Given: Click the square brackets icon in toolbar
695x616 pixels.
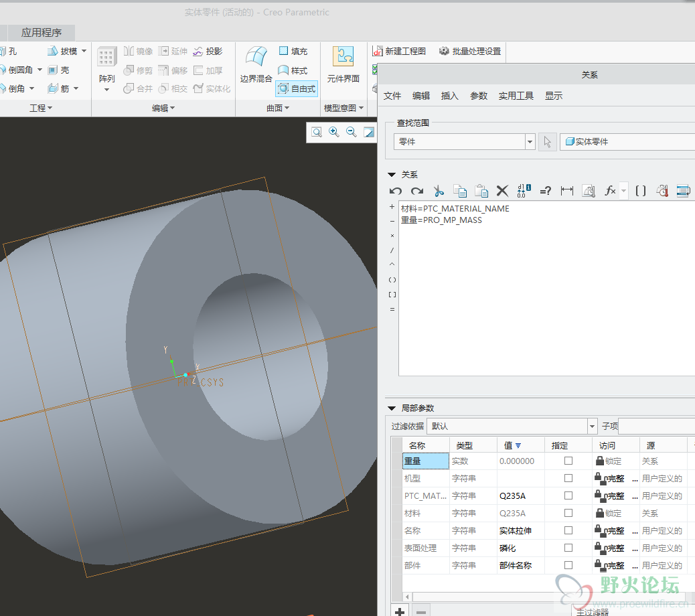Looking at the screenshot, I should point(641,191).
